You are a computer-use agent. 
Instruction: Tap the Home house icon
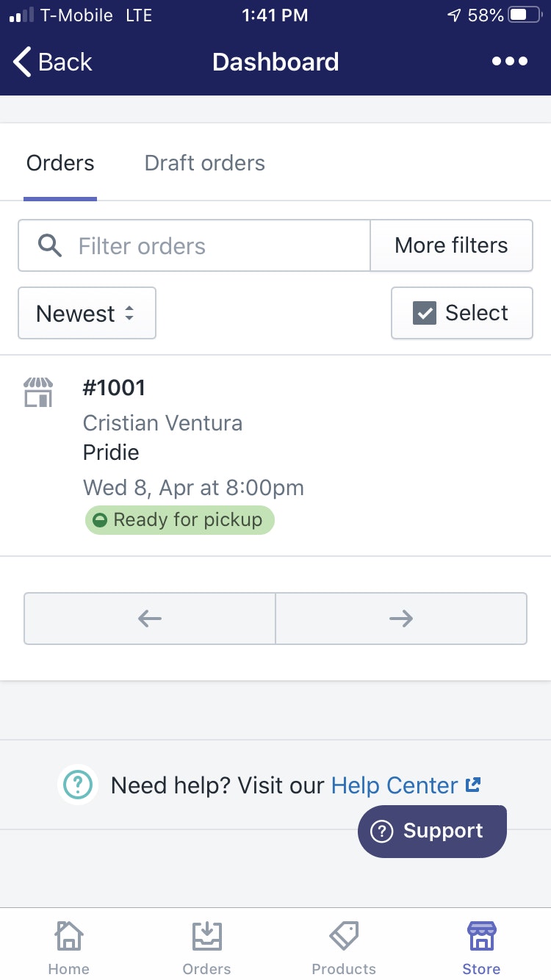[x=68, y=937]
